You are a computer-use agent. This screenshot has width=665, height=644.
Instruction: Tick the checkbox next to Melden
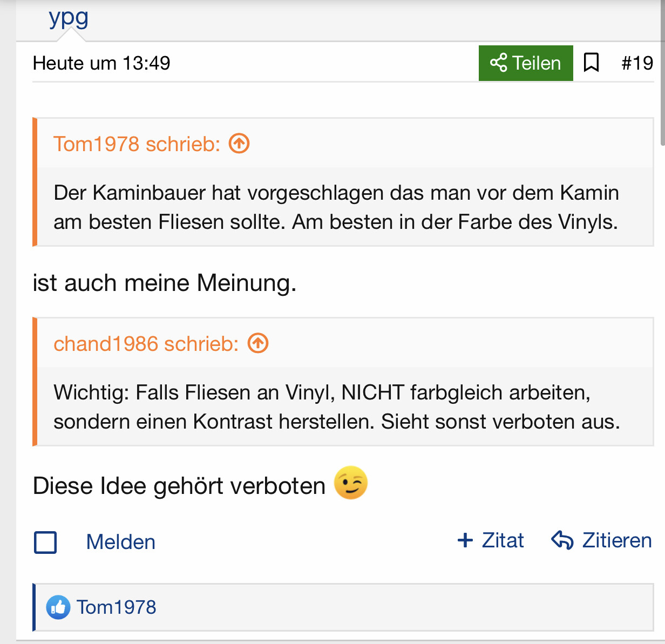45,542
